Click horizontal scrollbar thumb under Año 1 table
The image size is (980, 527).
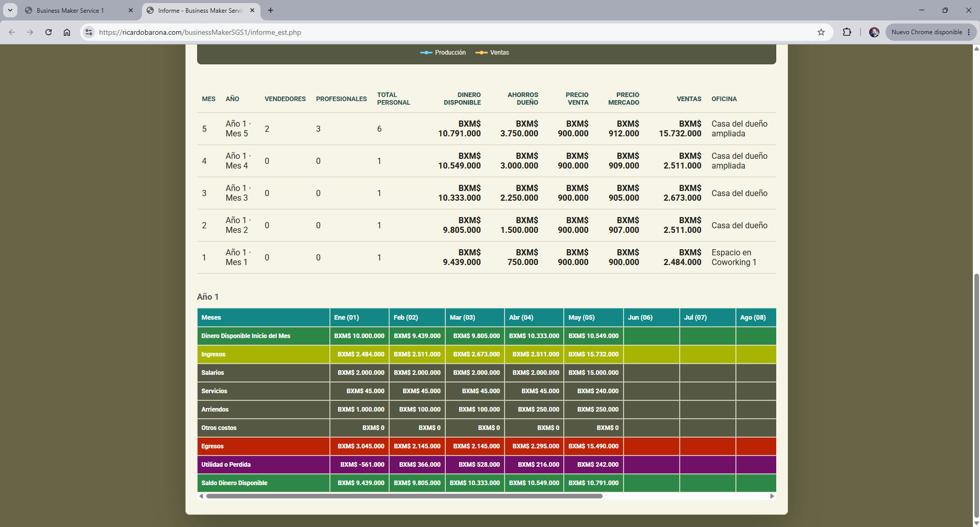coord(404,496)
